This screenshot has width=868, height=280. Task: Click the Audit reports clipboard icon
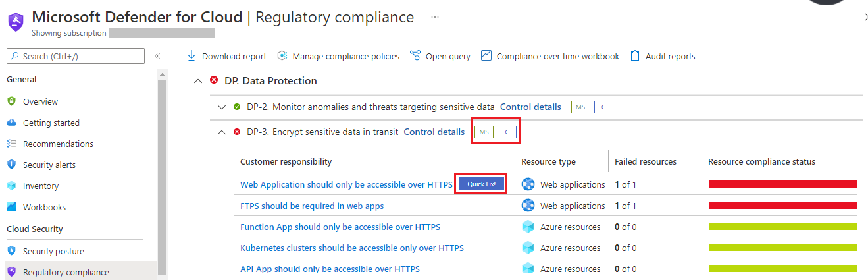[635, 56]
